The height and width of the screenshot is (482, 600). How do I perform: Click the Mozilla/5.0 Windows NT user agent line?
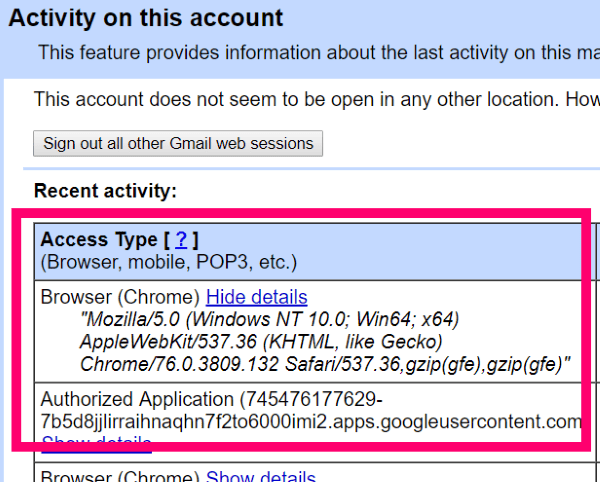[270, 319]
